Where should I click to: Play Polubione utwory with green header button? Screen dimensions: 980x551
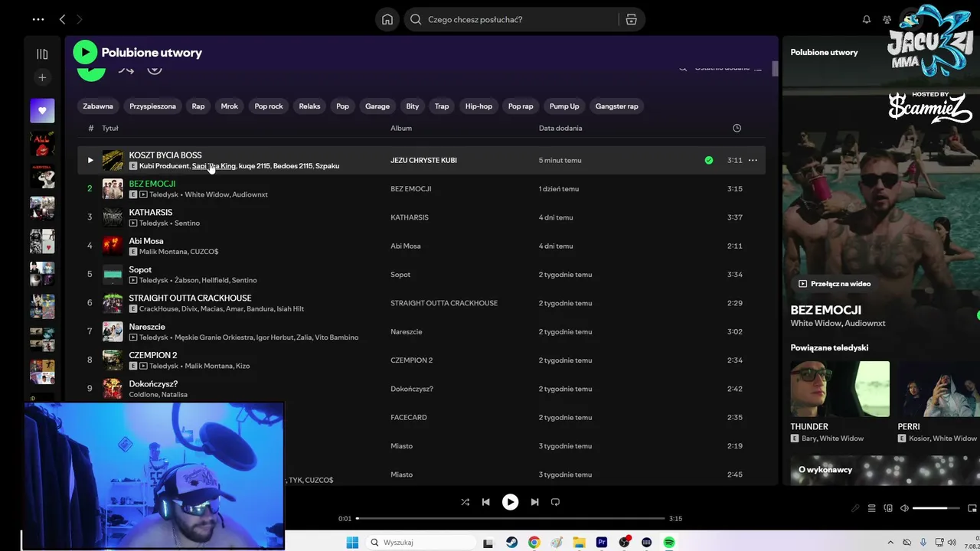point(85,52)
